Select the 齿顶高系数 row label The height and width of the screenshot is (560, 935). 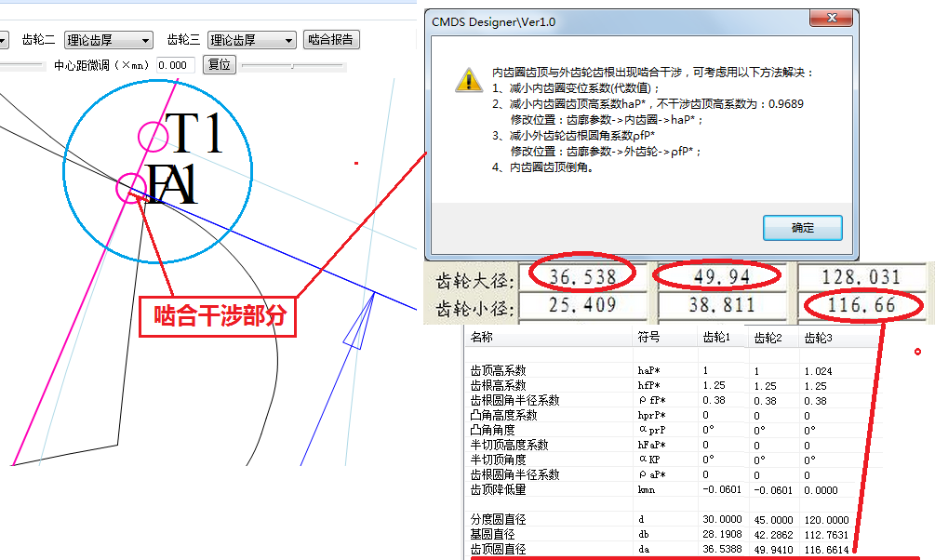(x=498, y=370)
